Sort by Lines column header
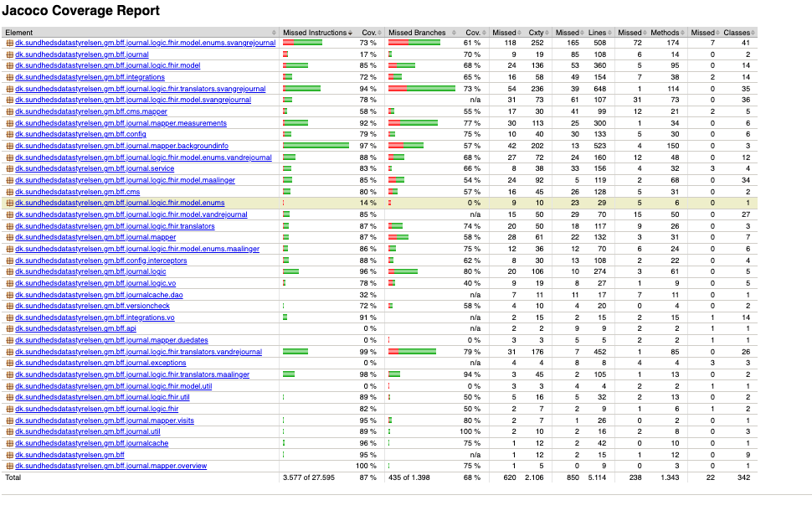The image size is (812, 516). 599,32
